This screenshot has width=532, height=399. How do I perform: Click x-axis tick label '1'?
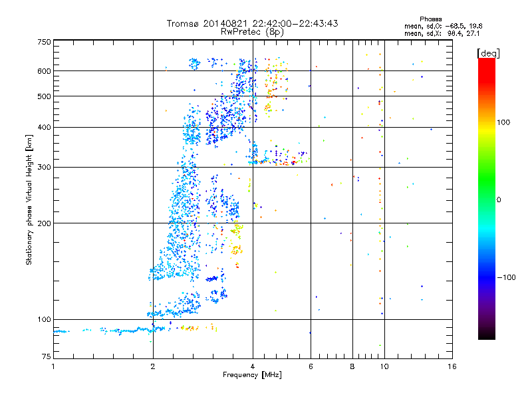tap(53, 366)
